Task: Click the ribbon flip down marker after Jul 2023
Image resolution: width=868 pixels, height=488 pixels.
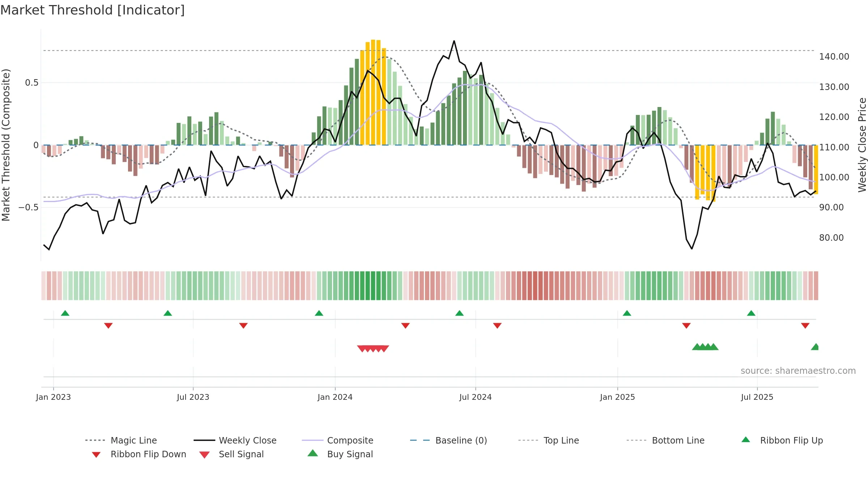Action: pyautogui.click(x=243, y=326)
